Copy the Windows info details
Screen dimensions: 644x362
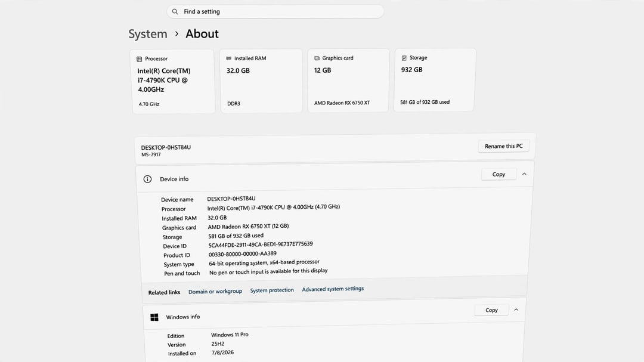[x=491, y=310]
